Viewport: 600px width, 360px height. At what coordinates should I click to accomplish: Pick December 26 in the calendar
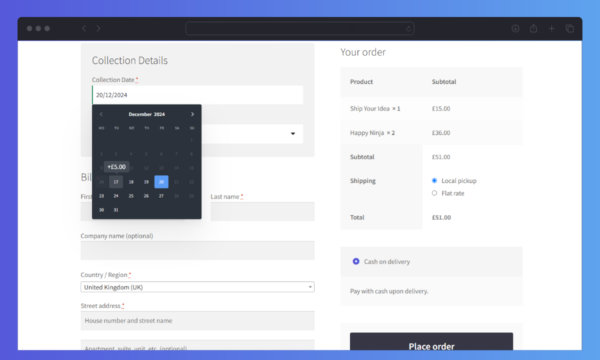[x=146, y=196]
